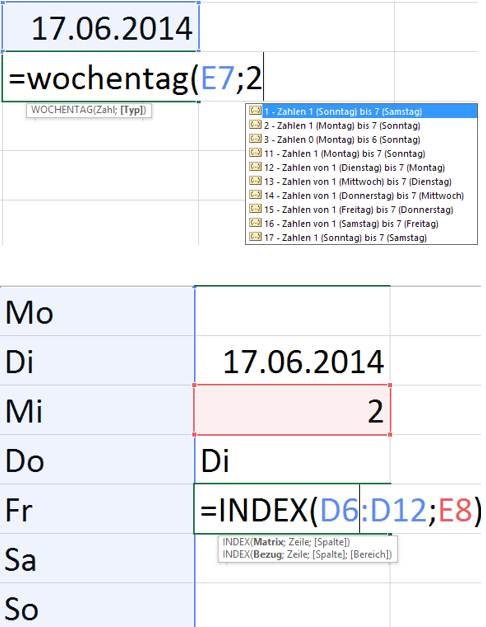This screenshot has width=486, height=627.
Task: Select option 3 - Zahlen 0 (Montag) bis 6 (Sonntag)
Action: pos(362,140)
